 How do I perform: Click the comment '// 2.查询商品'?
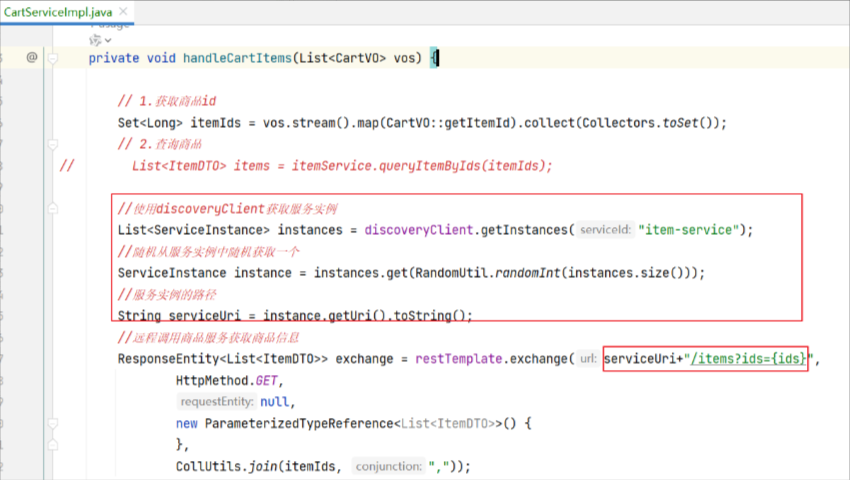click(x=160, y=144)
